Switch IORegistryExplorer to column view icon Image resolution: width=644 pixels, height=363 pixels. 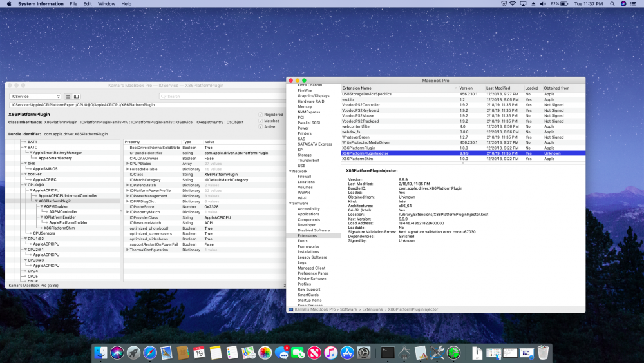coord(76,97)
